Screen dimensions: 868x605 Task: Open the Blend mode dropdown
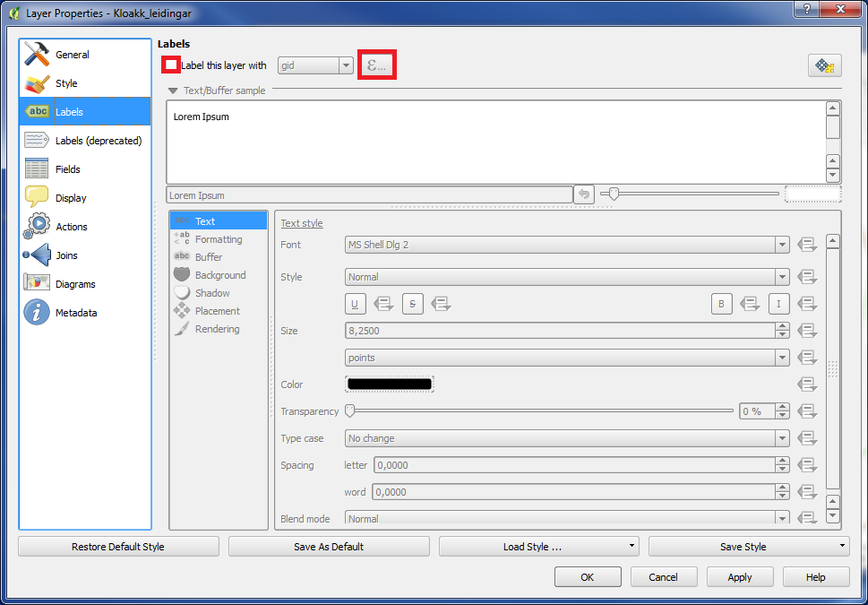567,519
